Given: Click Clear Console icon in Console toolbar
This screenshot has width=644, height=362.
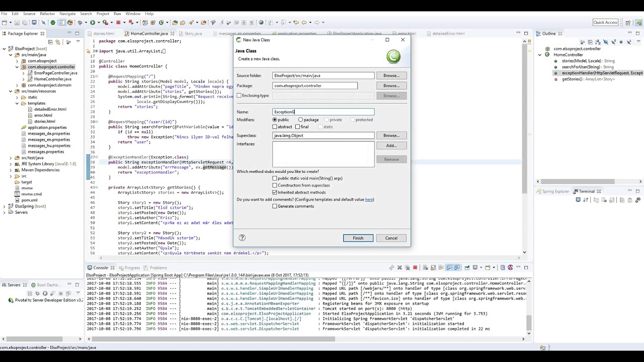Looking at the screenshot, I should pos(425,267).
